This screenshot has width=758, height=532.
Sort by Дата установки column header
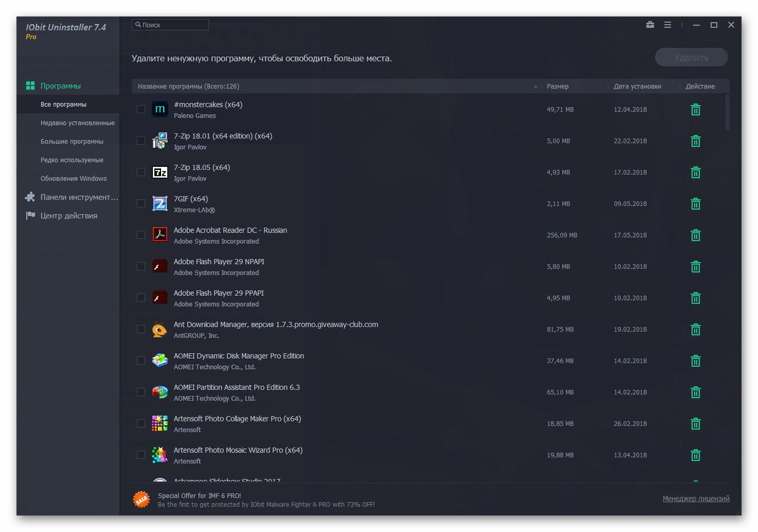click(637, 87)
